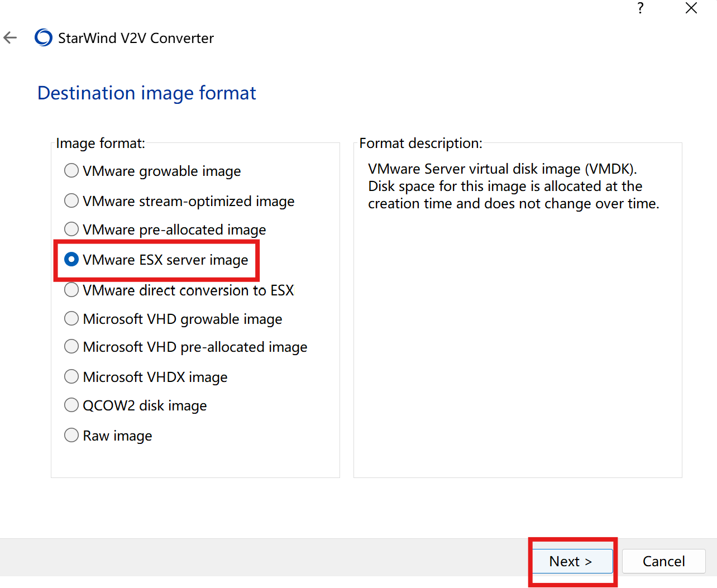Click the Image format label
Viewport: 717px width, 588px height.
101,144
